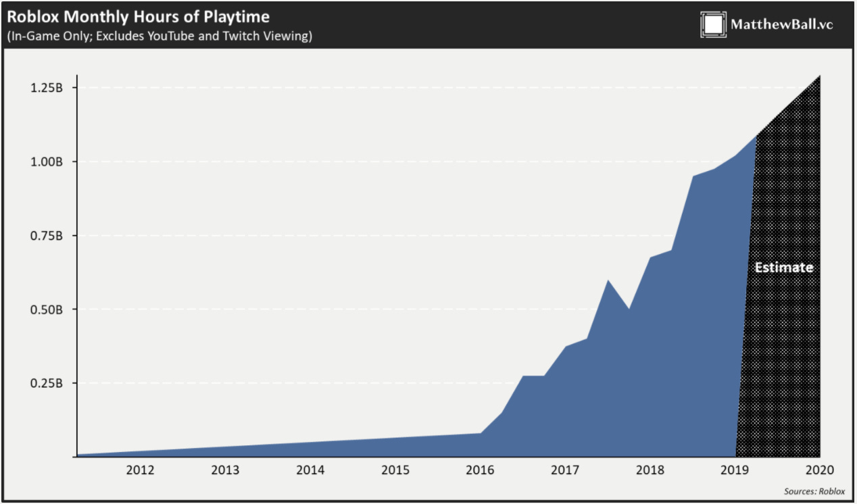This screenshot has width=857, height=504.
Task: Click the MatthewBall.vc logo icon
Action: [714, 24]
